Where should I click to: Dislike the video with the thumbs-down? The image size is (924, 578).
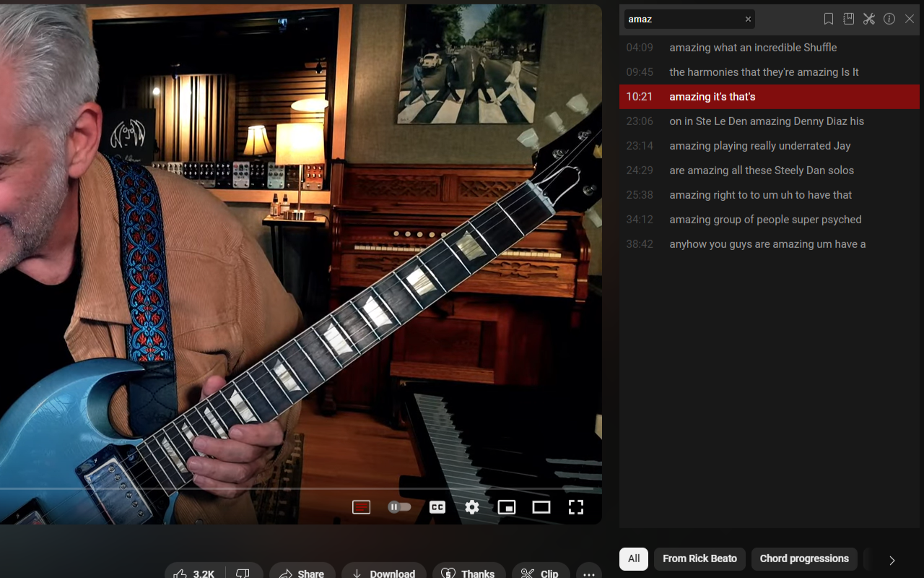point(244,573)
